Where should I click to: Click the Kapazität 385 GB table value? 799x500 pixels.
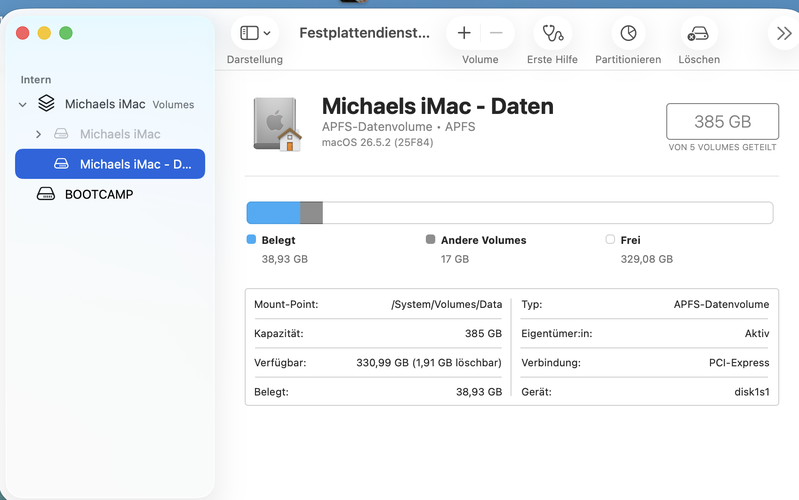[483, 333]
